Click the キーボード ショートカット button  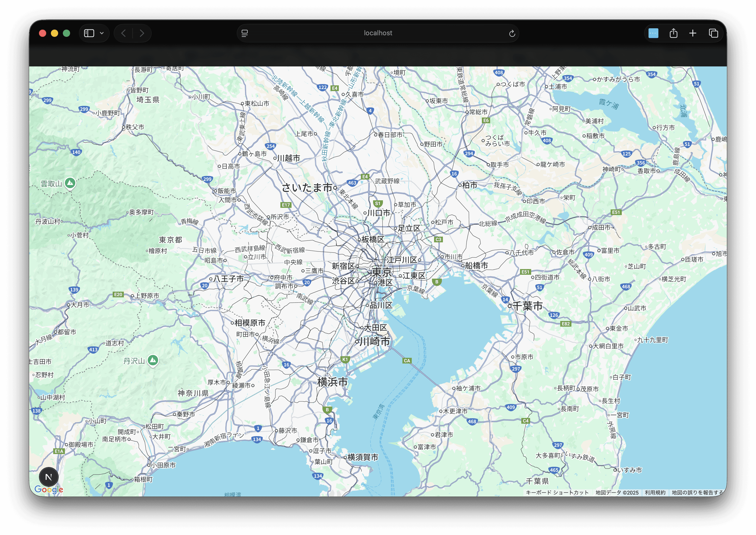[557, 492]
